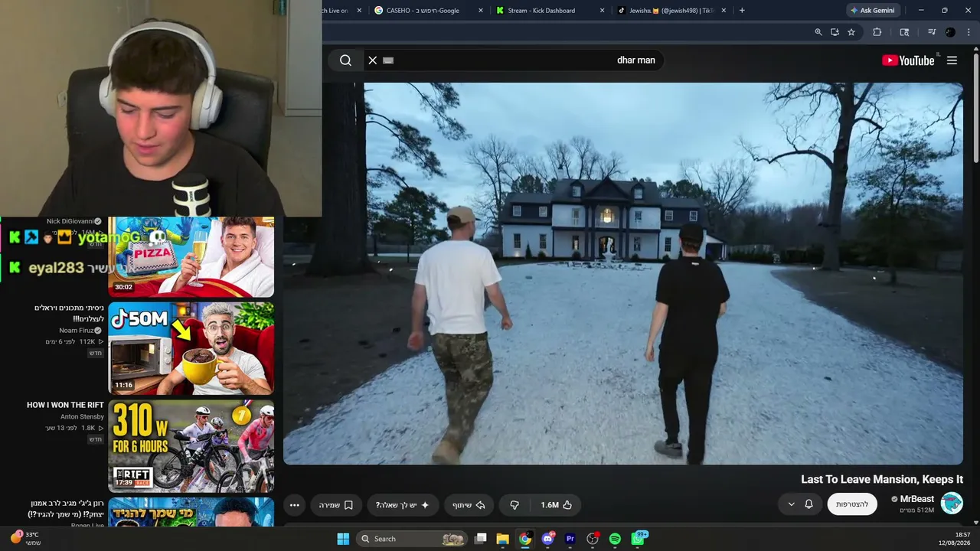Click the save (שמירה) button
Screen dimensions: 980x551
[335, 505]
